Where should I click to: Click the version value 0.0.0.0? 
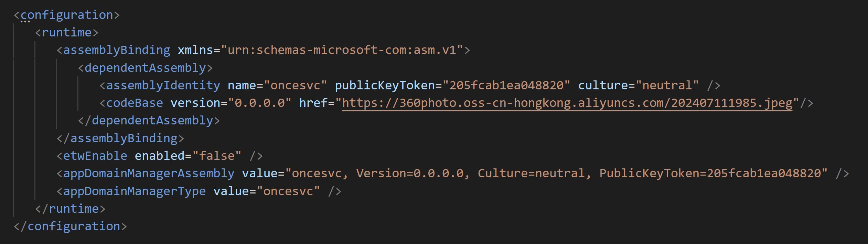pos(260,103)
